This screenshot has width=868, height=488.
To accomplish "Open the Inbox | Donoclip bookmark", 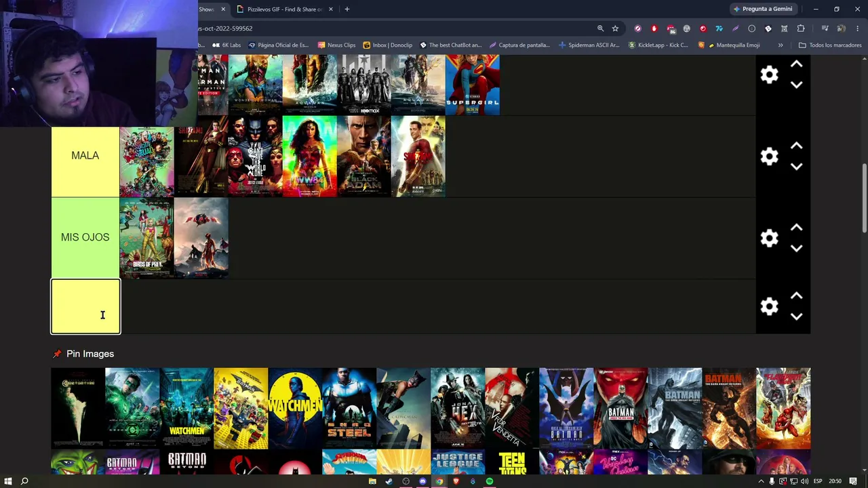I will tap(387, 45).
